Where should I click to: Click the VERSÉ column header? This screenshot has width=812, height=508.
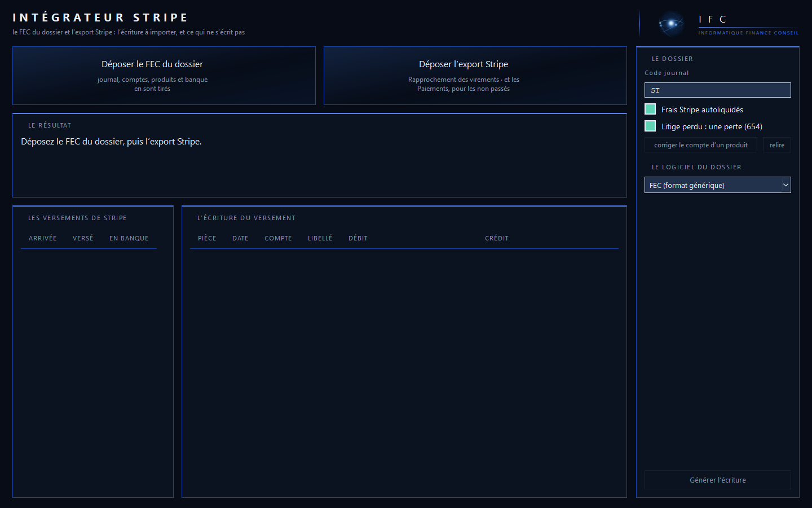[83, 238]
